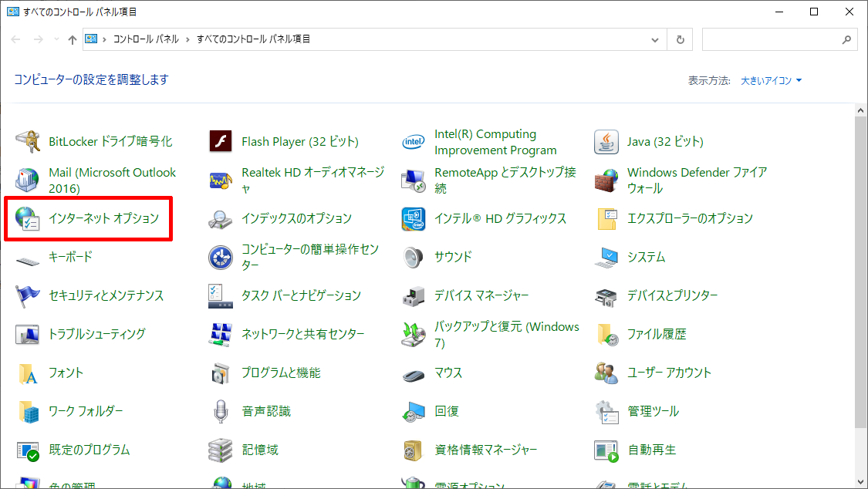Image resolution: width=868 pixels, height=489 pixels.
Task: Open the ワーク フォルダー icon
Action: click(x=27, y=412)
